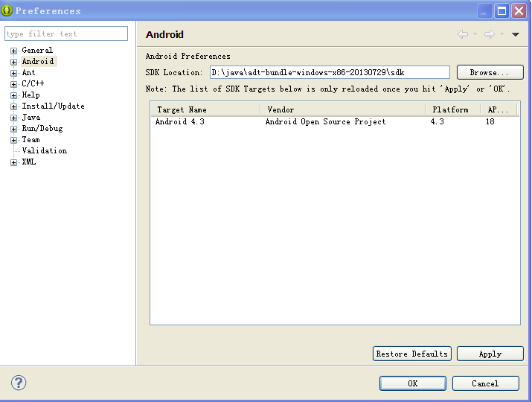This screenshot has width=532, height=402.
Task: Select General preferences category
Action: click(37, 51)
